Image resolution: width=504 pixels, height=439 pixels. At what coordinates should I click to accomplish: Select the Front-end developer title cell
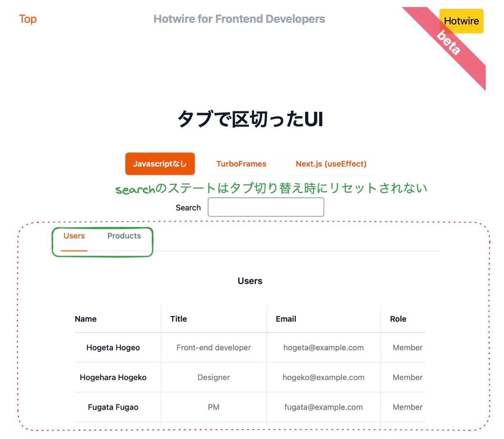click(214, 348)
